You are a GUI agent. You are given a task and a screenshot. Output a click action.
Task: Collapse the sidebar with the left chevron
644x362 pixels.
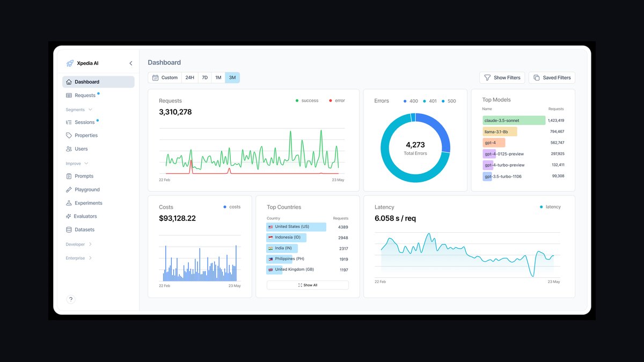(131, 63)
